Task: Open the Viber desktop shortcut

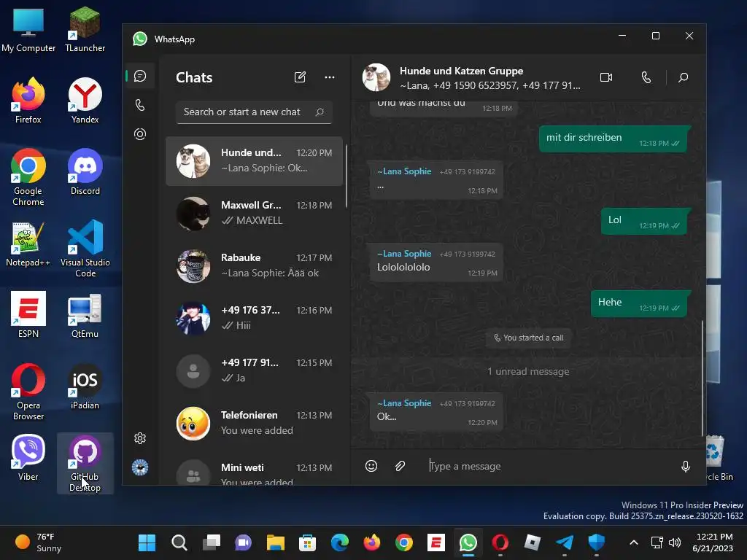Action: (x=28, y=458)
